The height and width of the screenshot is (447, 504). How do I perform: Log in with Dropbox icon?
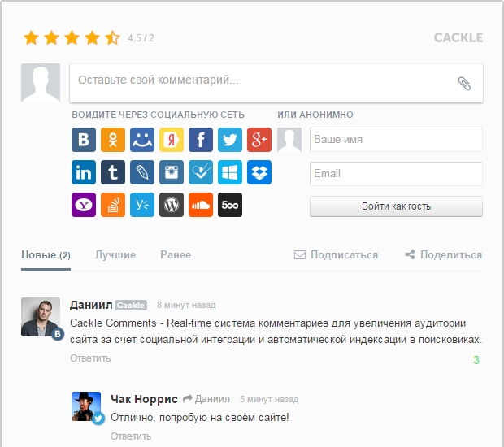259,172
